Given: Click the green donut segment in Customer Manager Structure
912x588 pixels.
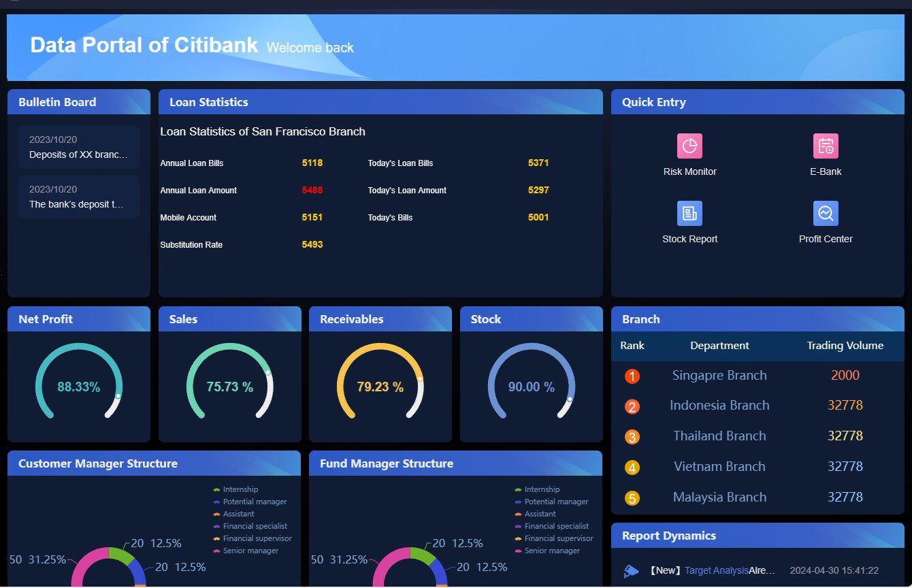Looking at the screenshot, I should coord(120,555).
